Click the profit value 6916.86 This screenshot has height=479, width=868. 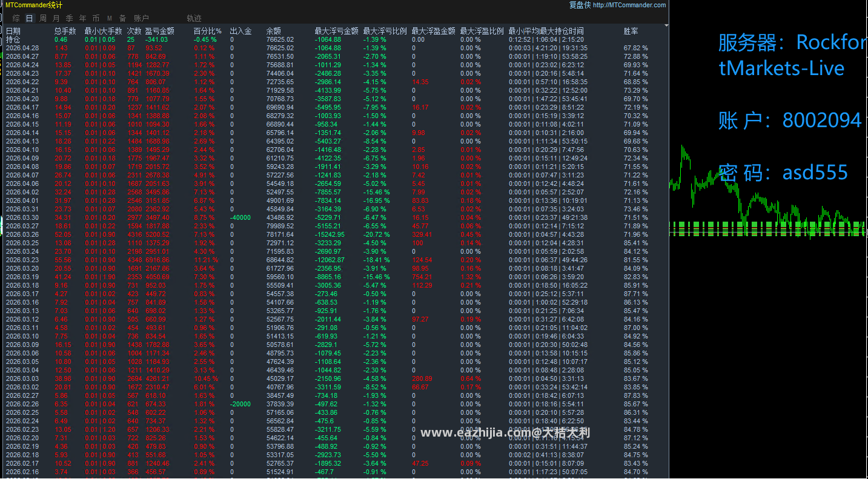point(158,260)
